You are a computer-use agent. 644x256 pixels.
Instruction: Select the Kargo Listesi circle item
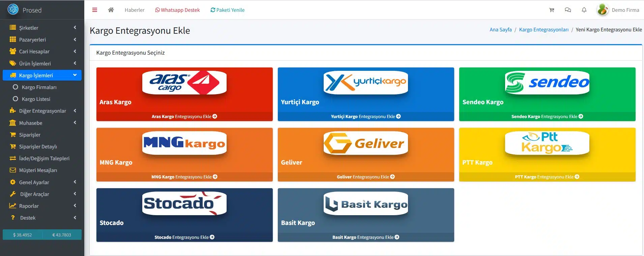tap(15, 99)
